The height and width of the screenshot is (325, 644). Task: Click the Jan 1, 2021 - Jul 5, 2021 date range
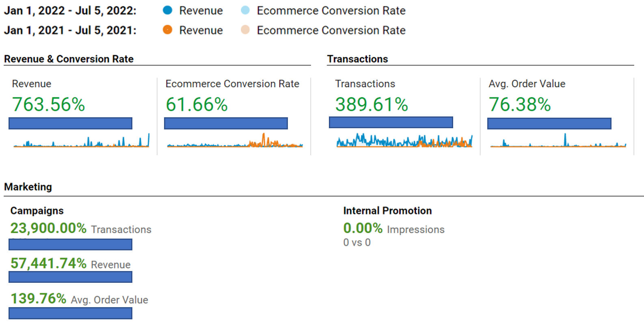coord(70,30)
